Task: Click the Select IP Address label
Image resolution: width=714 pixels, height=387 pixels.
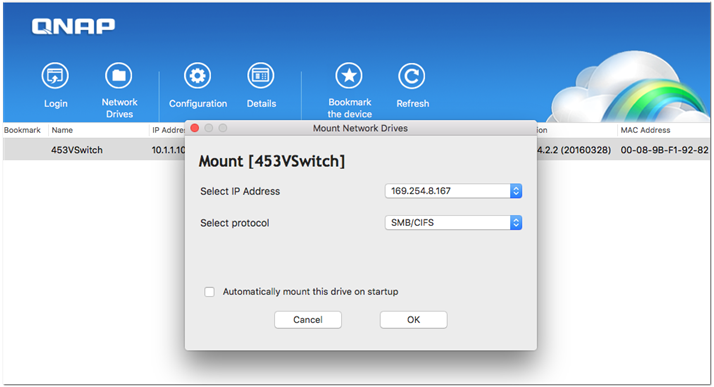Action: 240,191
